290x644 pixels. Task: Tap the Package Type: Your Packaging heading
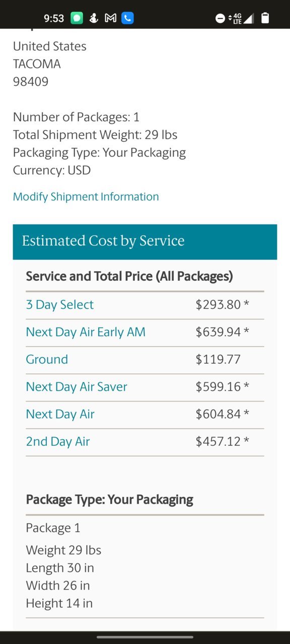[110, 500]
